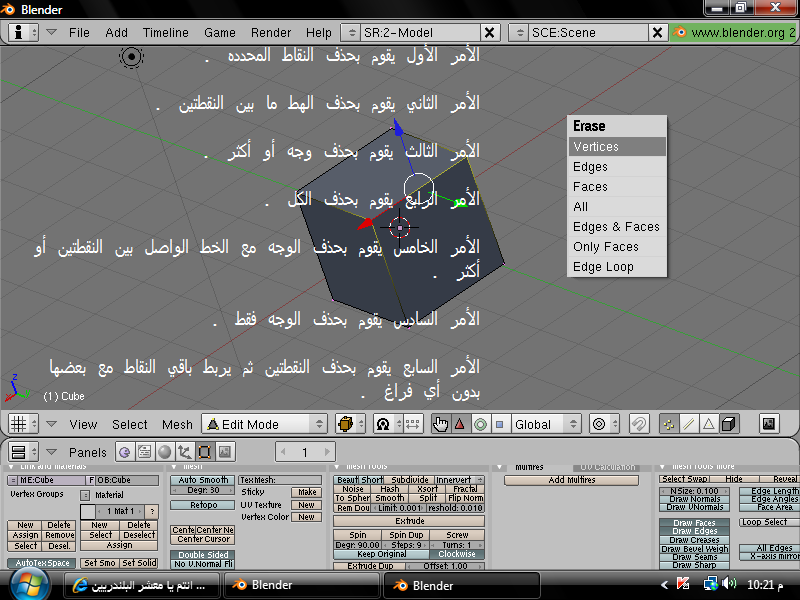The image size is (800, 600).
Task: Toggle Draw Edges option
Action: point(694,531)
